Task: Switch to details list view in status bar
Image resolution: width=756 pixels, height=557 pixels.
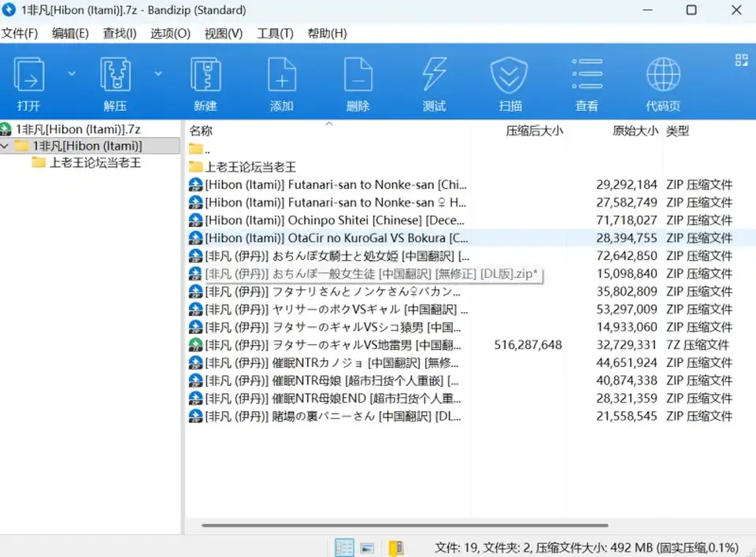Action: (344, 548)
